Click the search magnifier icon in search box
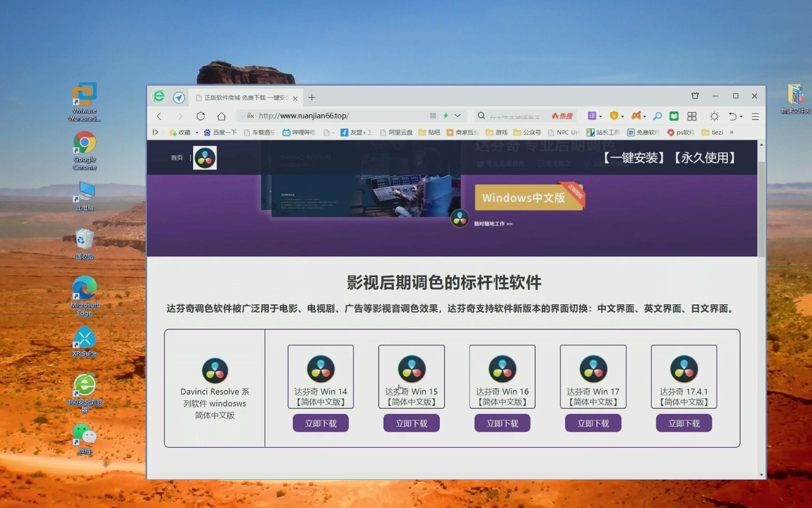The width and height of the screenshot is (812, 508). coord(481,116)
